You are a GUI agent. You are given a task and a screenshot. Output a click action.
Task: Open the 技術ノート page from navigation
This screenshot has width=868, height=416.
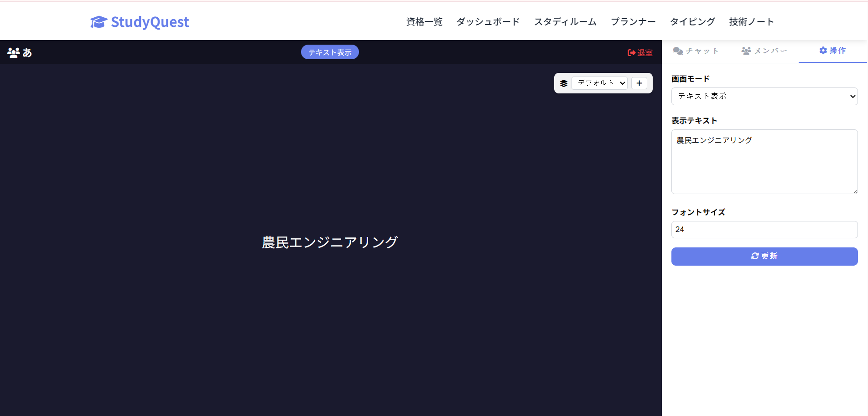(x=751, y=21)
